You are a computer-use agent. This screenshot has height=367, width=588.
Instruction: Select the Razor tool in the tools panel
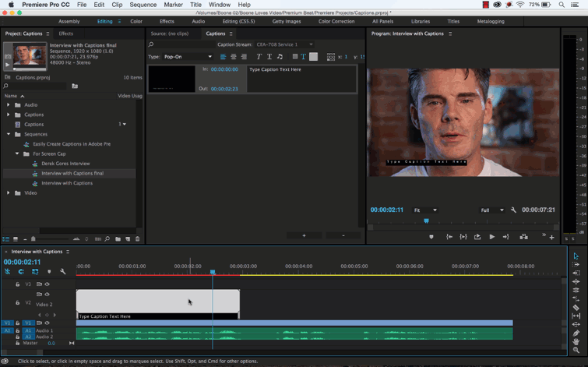click(x=576, y=307)
